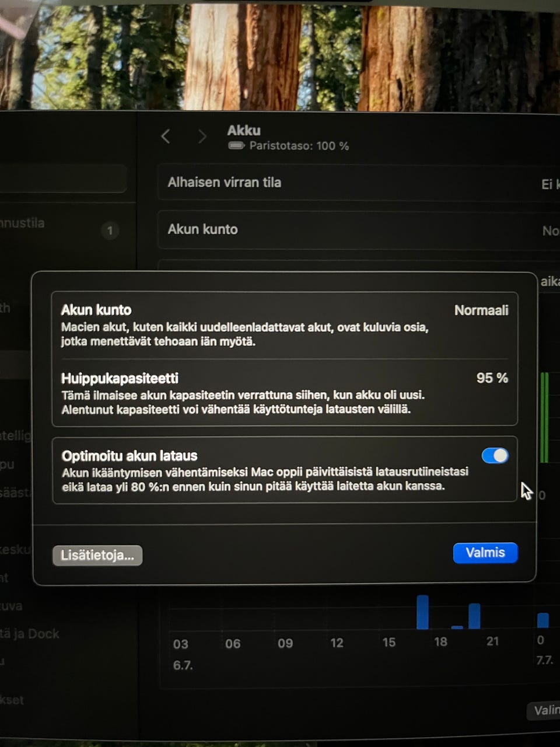
Task: Click the tallest blue usage bar above 18
Action: [422, 612]
